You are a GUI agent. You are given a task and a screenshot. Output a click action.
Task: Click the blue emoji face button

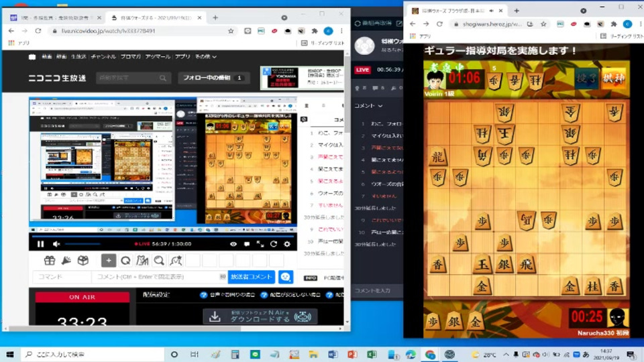coord(285,277)
